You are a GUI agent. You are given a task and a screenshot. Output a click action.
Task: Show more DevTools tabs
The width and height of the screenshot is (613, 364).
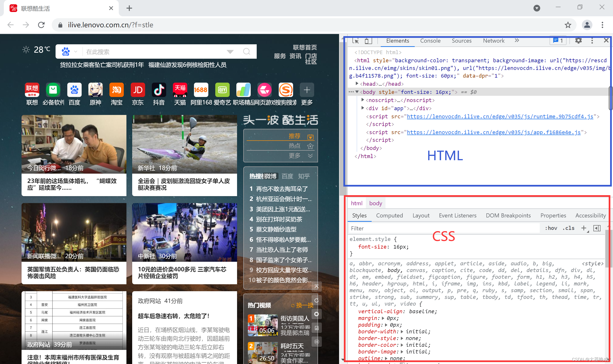(517, 40)
